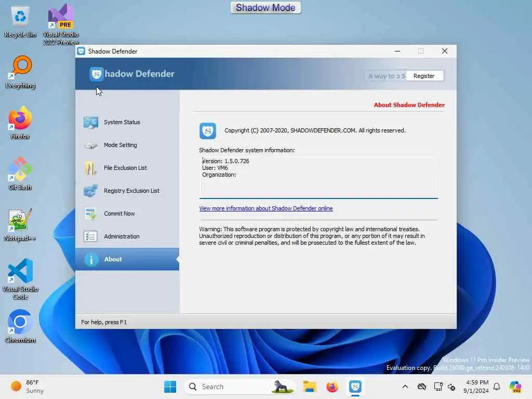532x399 pixels.
Task: Click the Shadow Mode floating label
Action: 265,7
